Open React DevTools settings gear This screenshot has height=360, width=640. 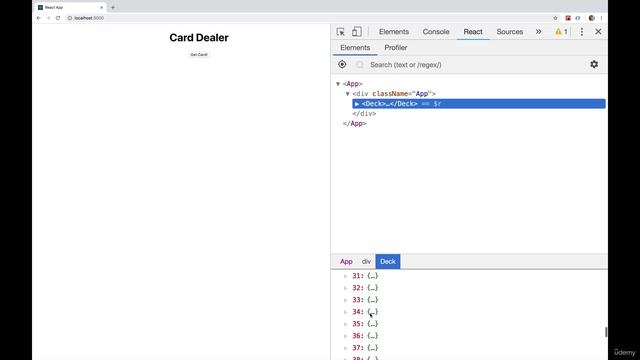594,64
